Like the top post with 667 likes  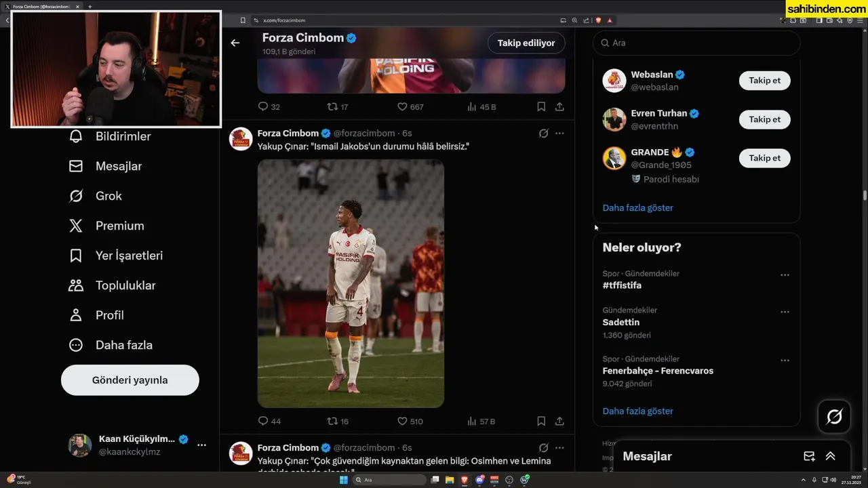tap(402, 106)
